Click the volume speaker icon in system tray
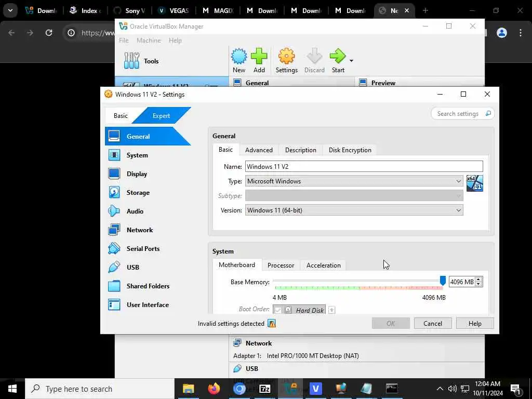The width and height of the screenshot is (532, 399). 452,389
